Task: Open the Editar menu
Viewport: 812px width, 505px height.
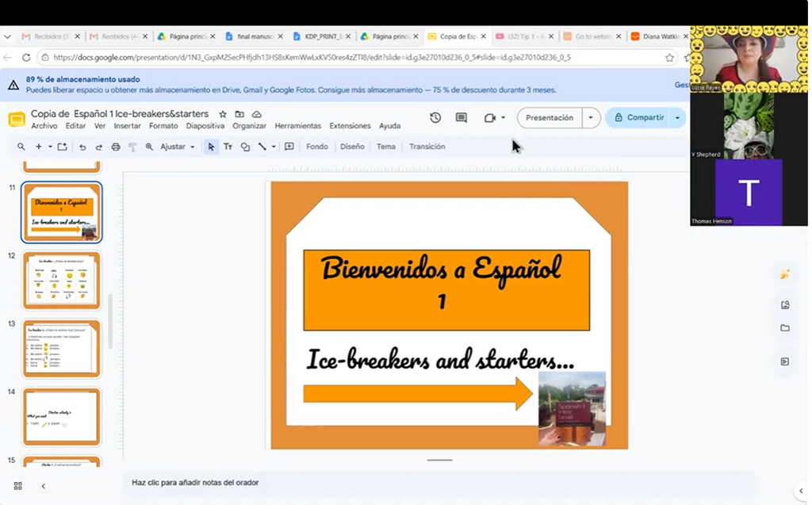Action: click(x=75, y=126)
